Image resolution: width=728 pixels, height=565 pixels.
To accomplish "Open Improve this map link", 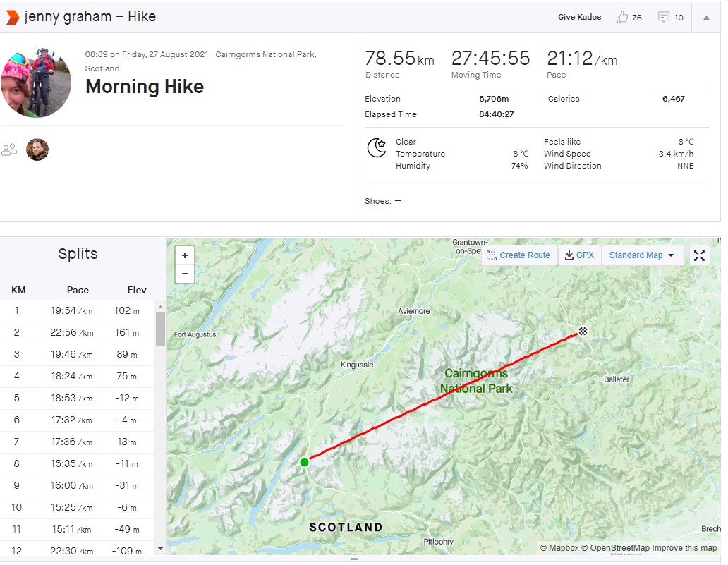I will [x=684, y=548].
